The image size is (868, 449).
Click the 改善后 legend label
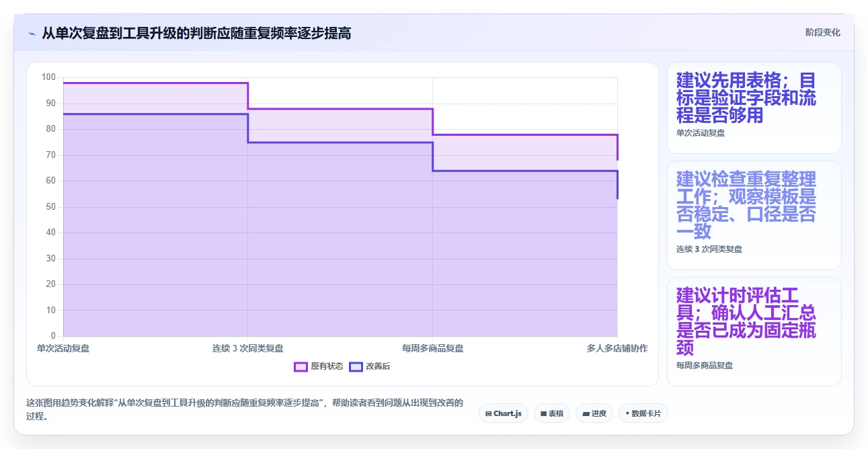(x=378, y=366)
